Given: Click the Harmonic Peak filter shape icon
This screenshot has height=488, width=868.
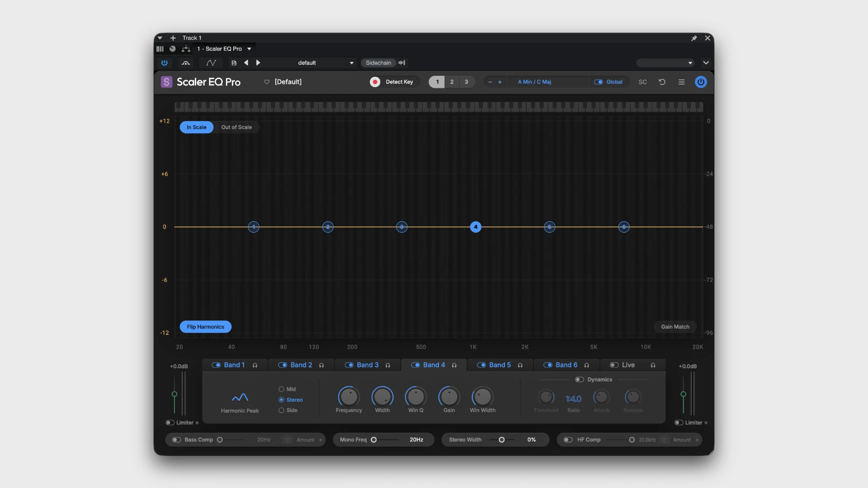Looking at the screenshot, I should click(240, 397).
